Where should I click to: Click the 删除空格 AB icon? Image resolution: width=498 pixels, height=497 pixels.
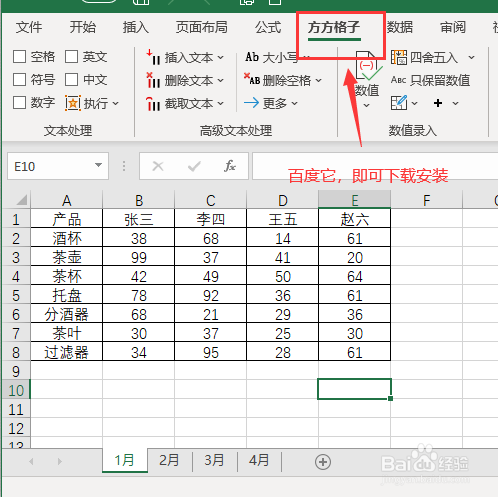tap(252, 79)
